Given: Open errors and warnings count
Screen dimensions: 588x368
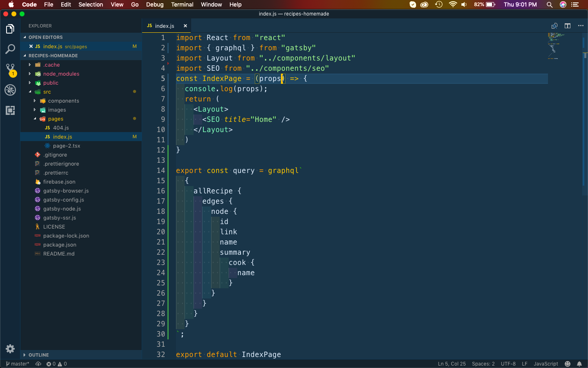Looking at the screenshot, I should point(57,364).
